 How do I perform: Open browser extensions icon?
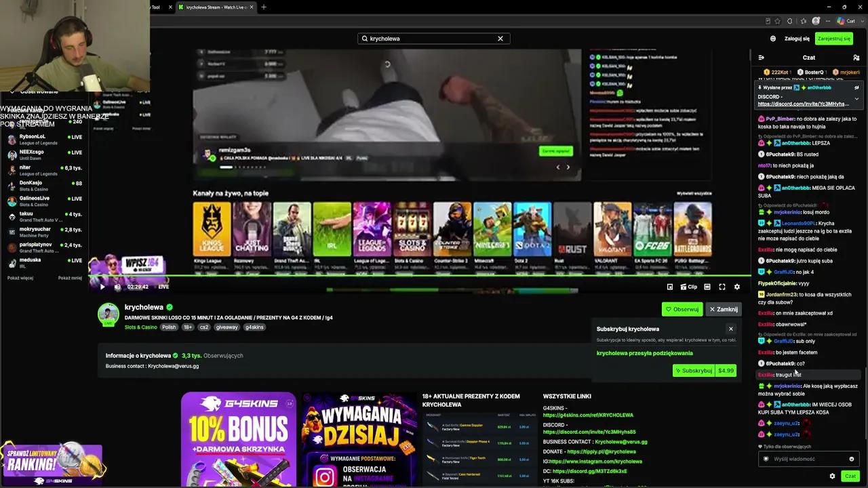(x=790, y=21)
